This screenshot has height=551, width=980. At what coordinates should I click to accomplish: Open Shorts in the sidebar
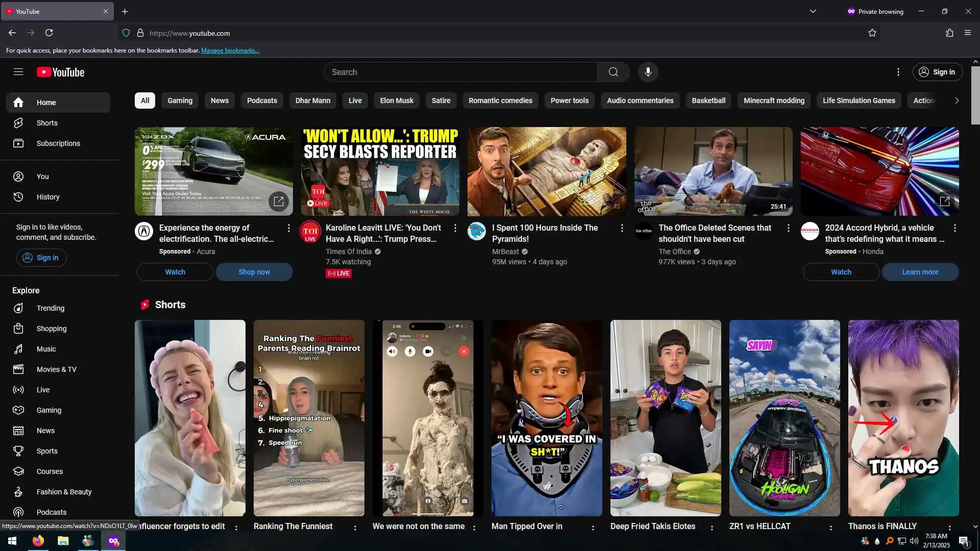point(47,123)
